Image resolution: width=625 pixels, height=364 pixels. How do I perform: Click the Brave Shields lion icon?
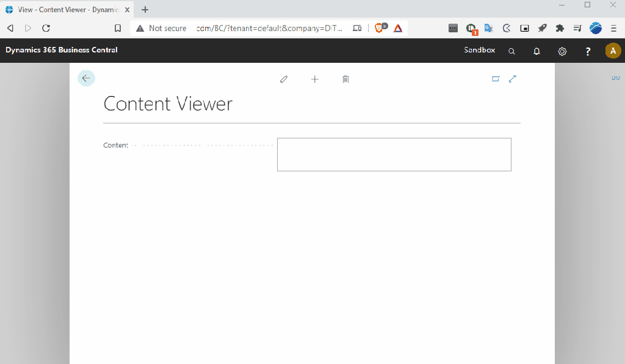pos(380,28)
